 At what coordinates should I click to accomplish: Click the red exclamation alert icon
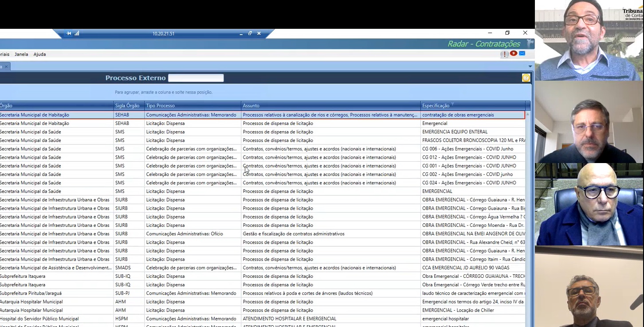[x=505, y=54]
